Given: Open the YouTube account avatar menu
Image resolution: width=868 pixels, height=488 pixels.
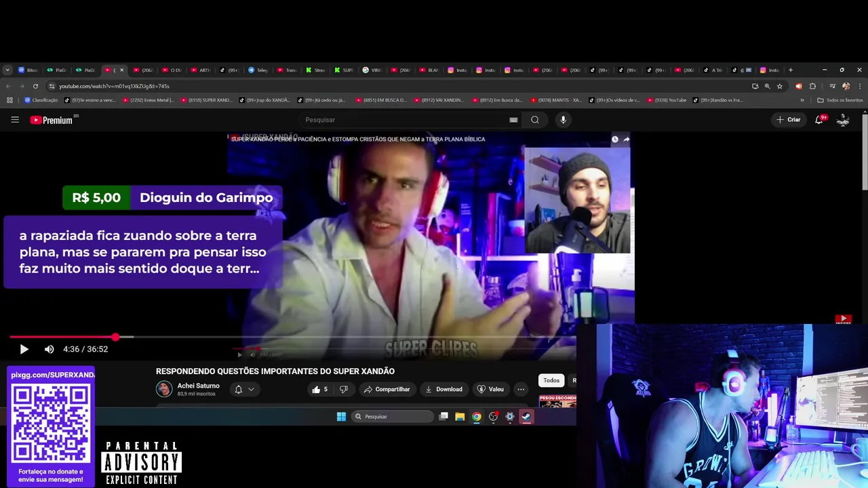Looking at the screenshot, I should click(x=843, y=119).
